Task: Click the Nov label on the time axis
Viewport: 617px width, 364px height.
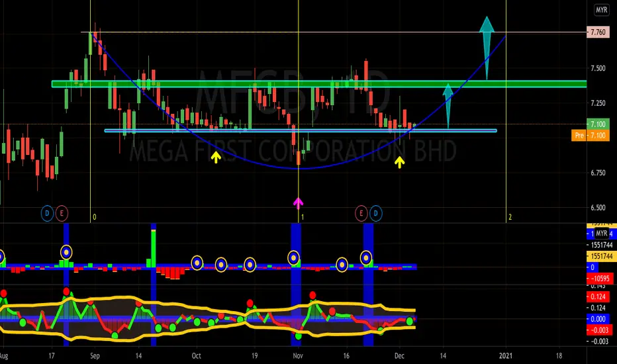Action: [x=298, y=356]
